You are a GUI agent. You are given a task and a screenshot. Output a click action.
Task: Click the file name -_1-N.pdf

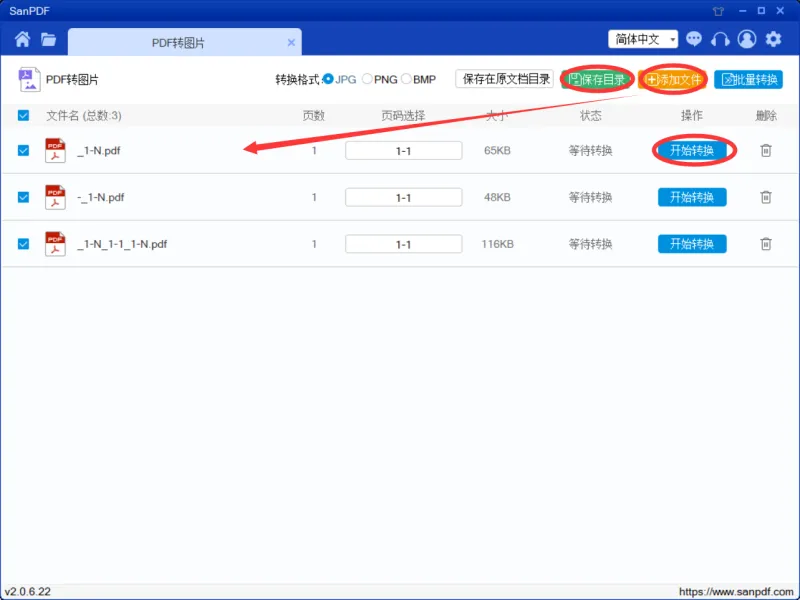tap(101, 197)
